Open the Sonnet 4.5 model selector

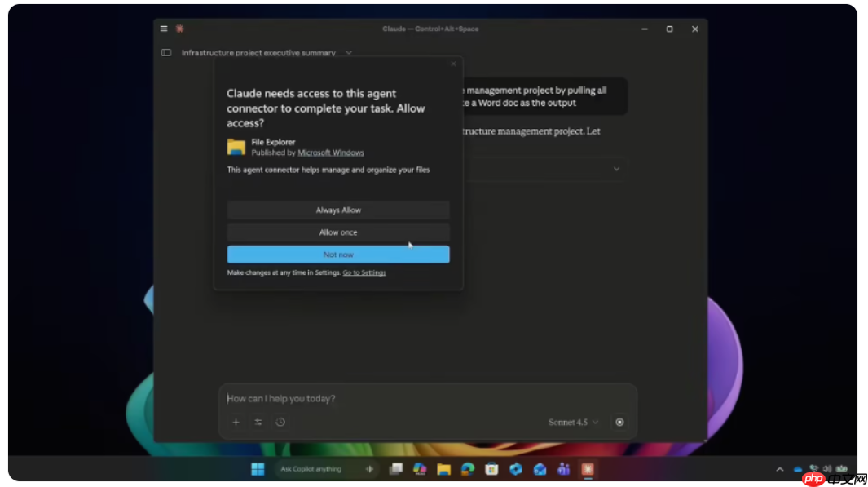(574, 423)
